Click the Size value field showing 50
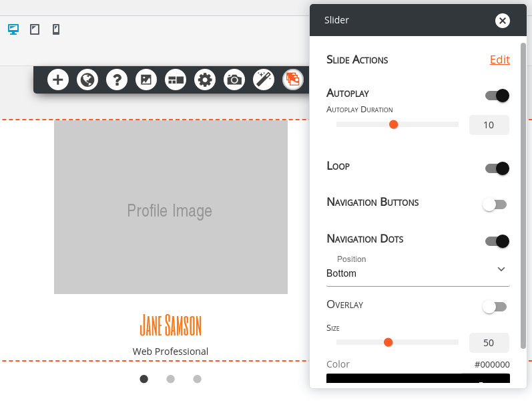The height and width of the screenshot is (409, 532). [489, 343]
